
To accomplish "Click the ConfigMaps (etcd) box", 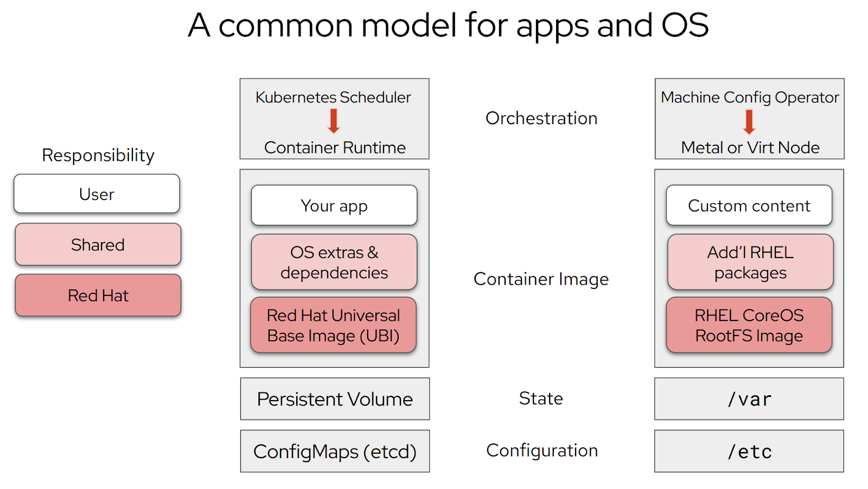I will point(335,451).
